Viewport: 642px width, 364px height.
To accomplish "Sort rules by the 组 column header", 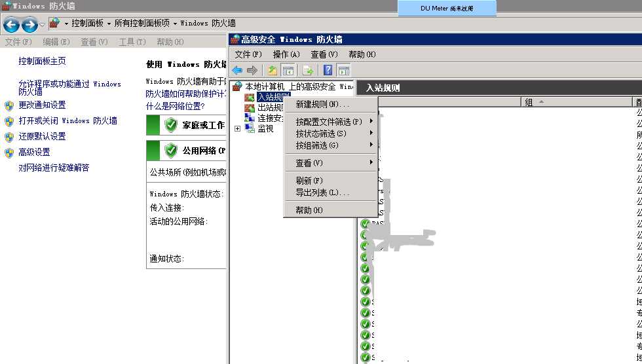I will pos(577,102).
